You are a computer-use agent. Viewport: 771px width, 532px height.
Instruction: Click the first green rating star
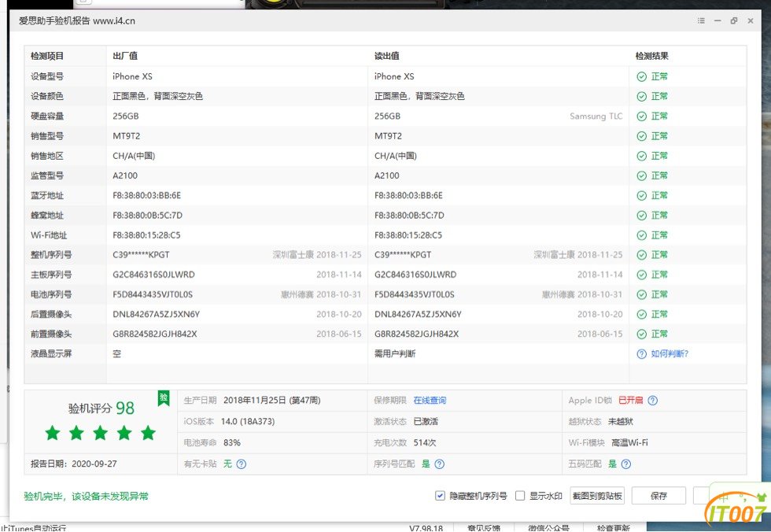click(53, 433)
